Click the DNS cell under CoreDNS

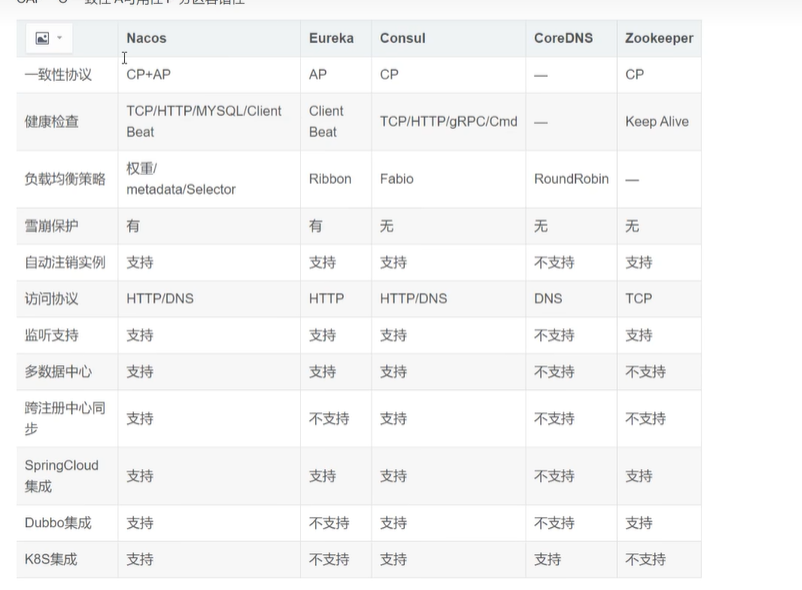point(548,299)
